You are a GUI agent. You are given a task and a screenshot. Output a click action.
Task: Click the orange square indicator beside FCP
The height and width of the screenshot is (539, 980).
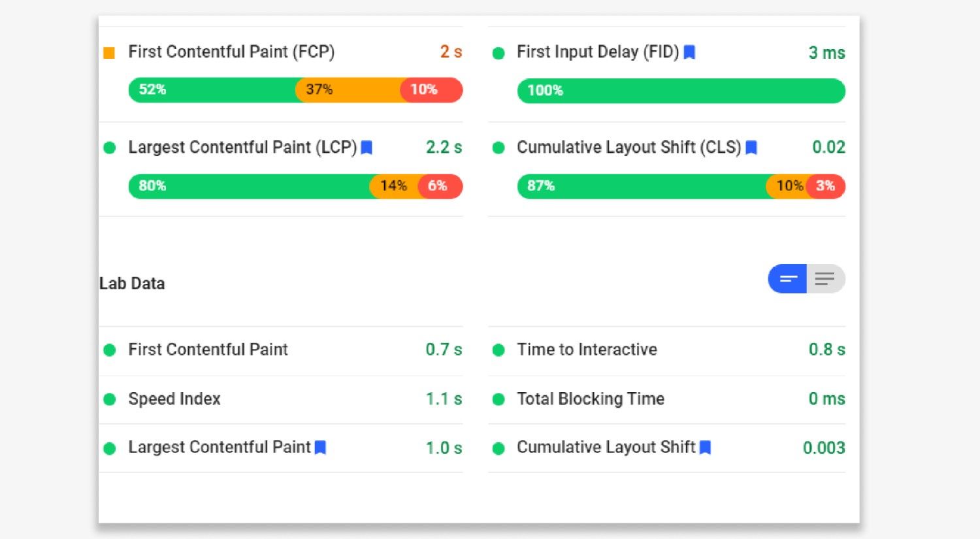coord(109,51)
